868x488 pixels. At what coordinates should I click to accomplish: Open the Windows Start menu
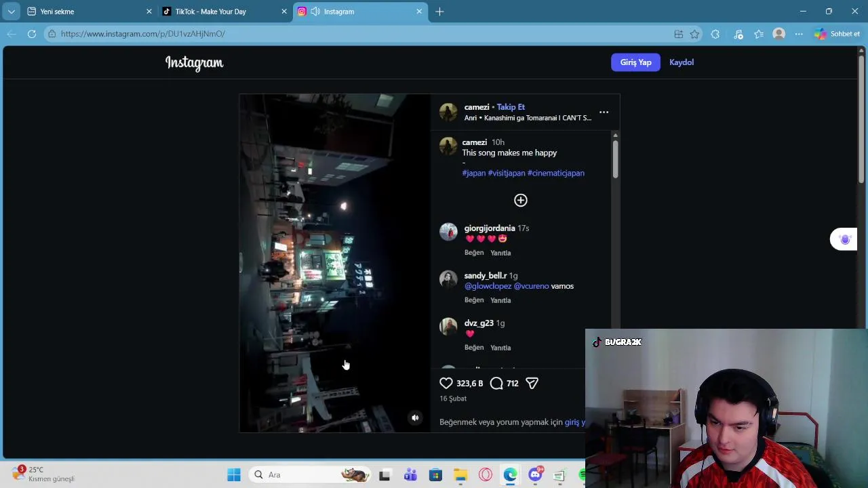point(234,475)
